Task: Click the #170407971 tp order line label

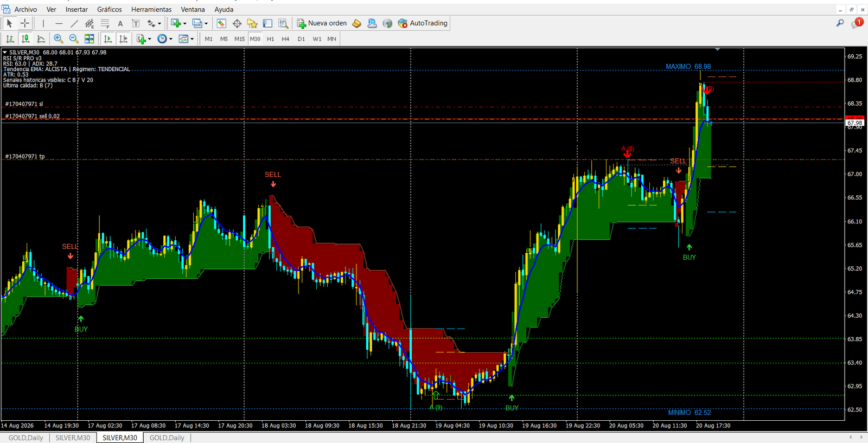Action: [25, 157]
